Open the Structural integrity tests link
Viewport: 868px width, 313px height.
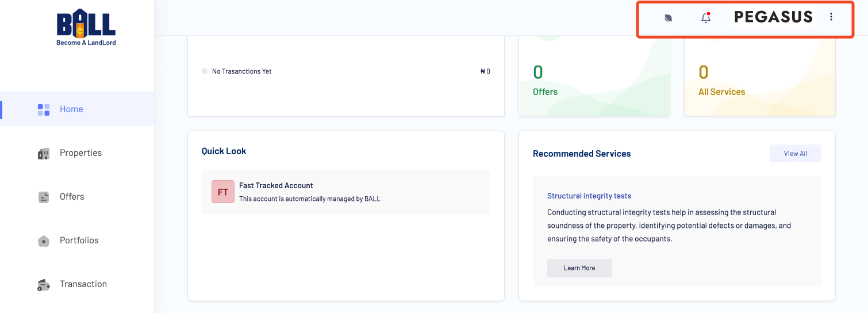(589, 196)
